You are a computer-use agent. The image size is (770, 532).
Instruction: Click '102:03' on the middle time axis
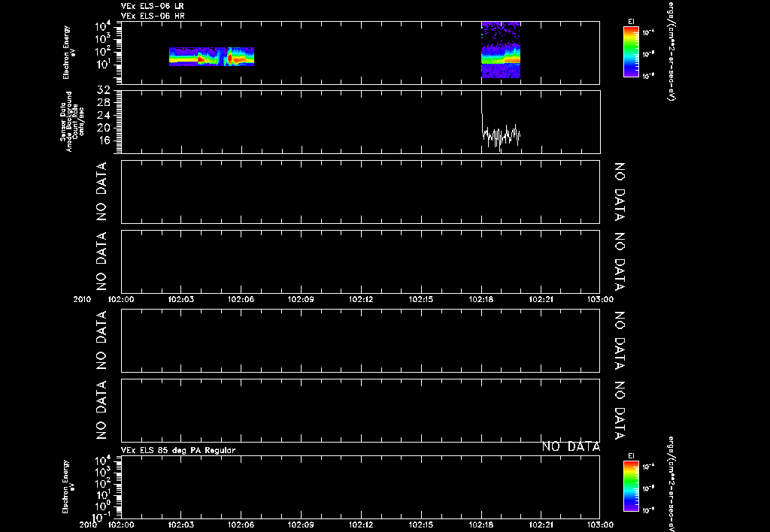[180, 299]
